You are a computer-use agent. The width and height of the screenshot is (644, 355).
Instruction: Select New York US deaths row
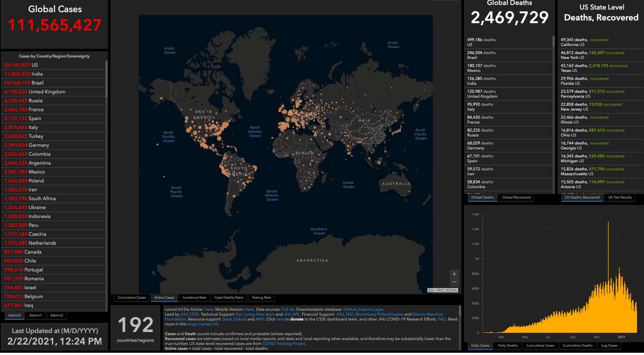(600, 55)
